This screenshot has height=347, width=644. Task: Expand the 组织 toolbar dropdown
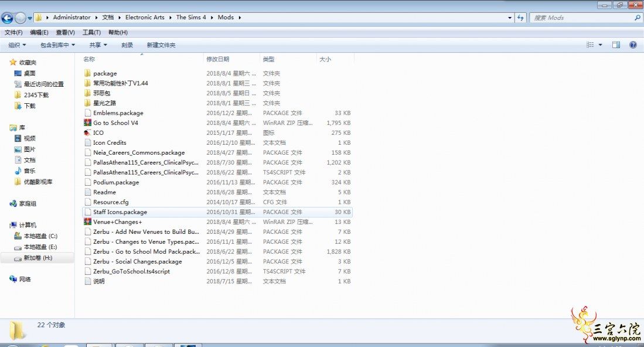pos(17,45)
